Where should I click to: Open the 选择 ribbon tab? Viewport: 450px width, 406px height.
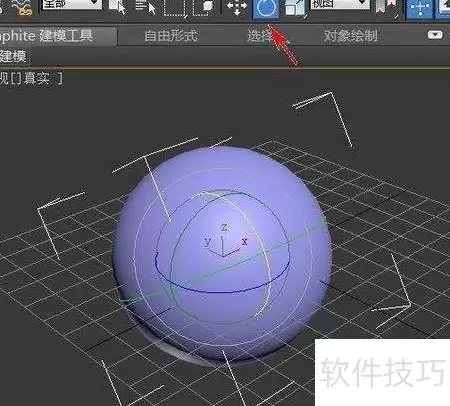click(261, 36)
